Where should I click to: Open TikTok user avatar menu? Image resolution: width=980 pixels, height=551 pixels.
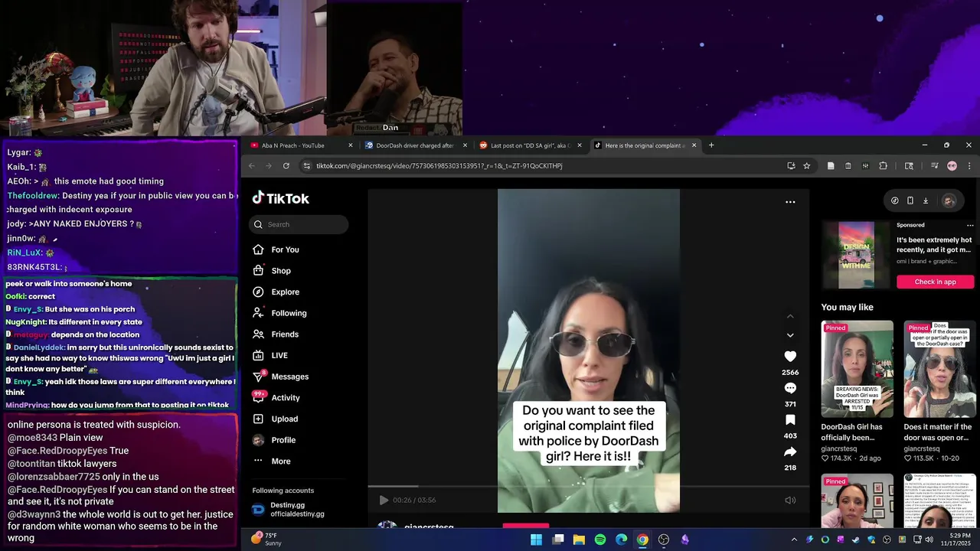(949, 201)
